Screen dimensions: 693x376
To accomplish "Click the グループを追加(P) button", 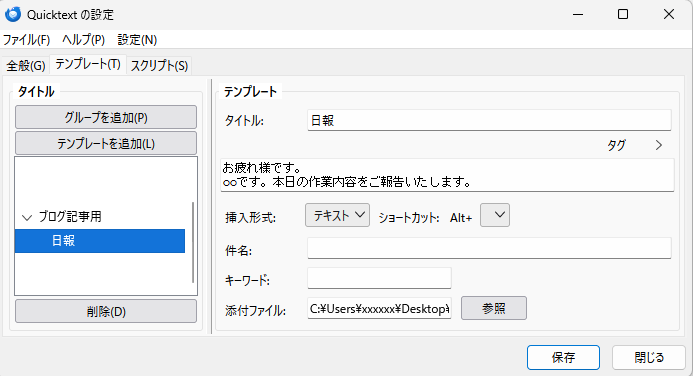I will pos(106,118).
